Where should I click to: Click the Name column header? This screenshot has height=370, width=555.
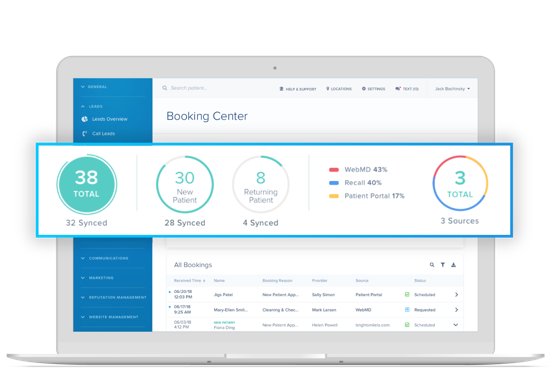[x=219, y=280]
